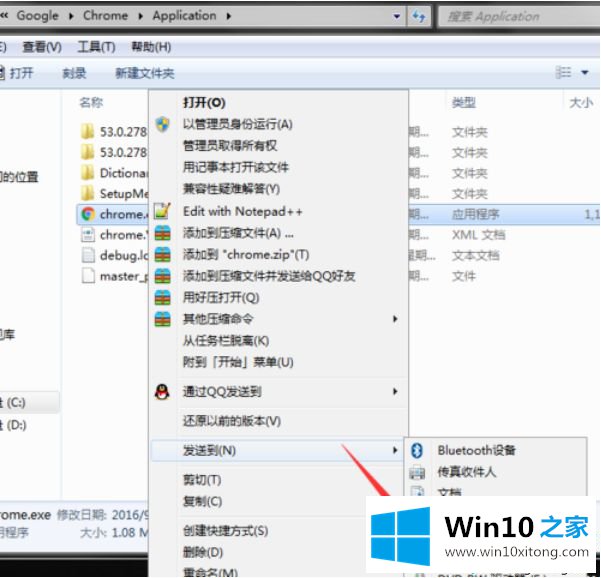
Task: Click the master_preferences file icon
Action: [x=88, y=276]
